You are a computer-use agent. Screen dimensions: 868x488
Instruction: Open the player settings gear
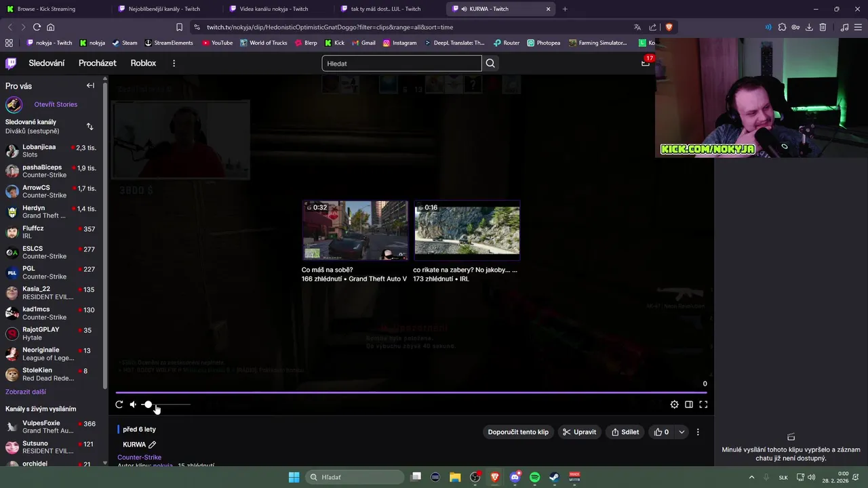(674, 405)
